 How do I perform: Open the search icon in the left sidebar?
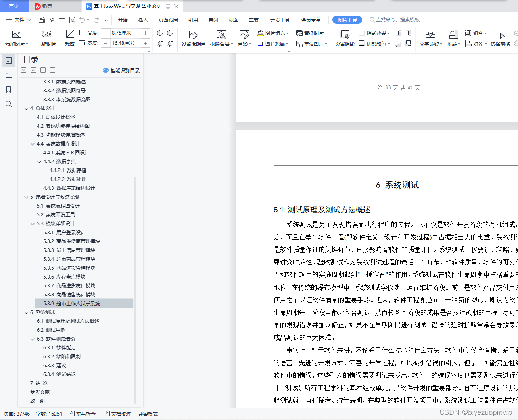[8, 104]
